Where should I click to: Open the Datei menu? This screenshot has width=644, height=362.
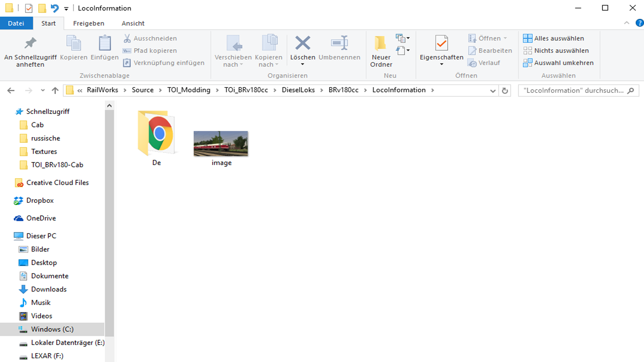coord(16,23)
